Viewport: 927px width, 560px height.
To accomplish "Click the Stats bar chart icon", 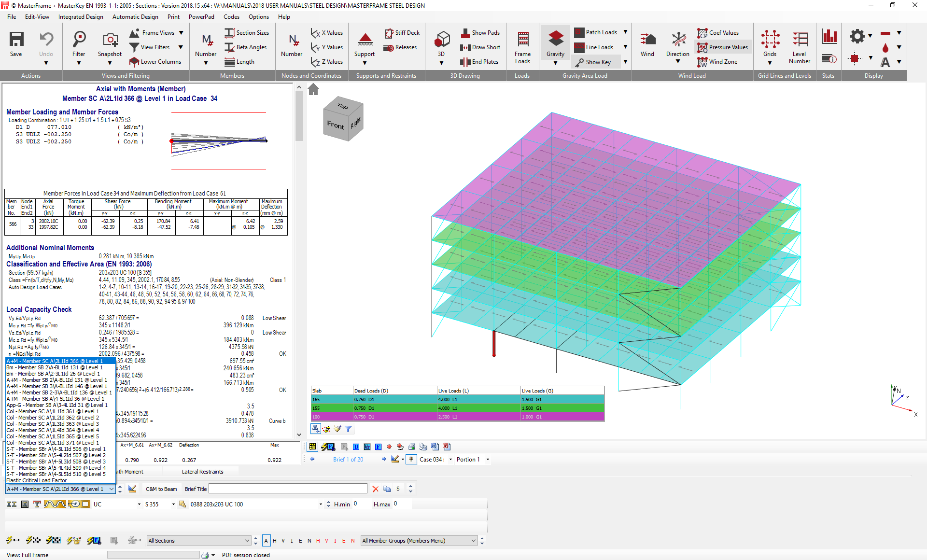I will coord(829,37).
